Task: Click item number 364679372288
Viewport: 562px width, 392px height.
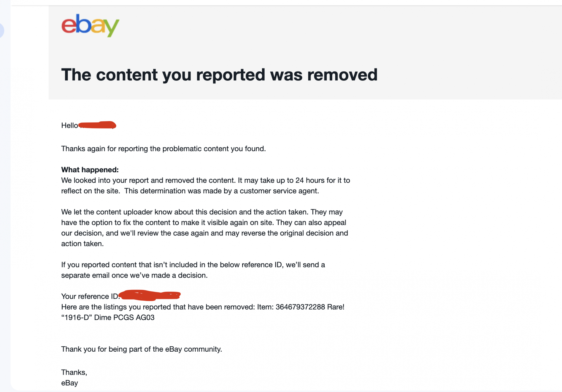Action: 300,307
